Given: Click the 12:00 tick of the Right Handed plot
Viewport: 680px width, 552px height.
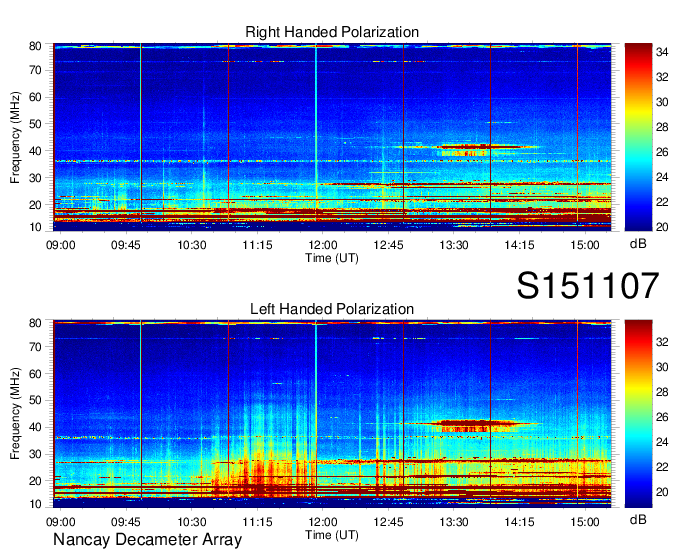Looking at the screenshot, I should pyautogui.click(x=323, y=245).
